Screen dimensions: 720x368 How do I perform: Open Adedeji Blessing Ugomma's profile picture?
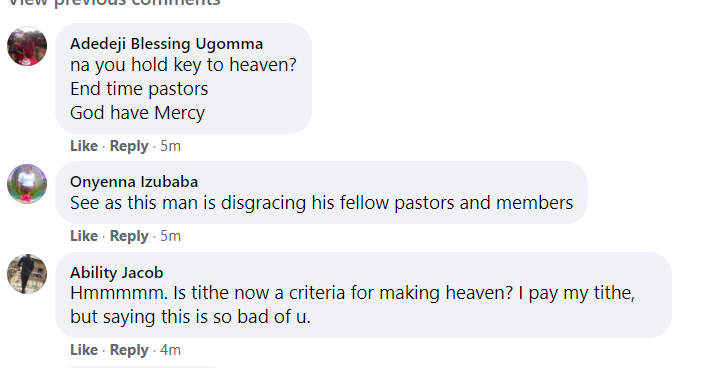pos(27,46)
